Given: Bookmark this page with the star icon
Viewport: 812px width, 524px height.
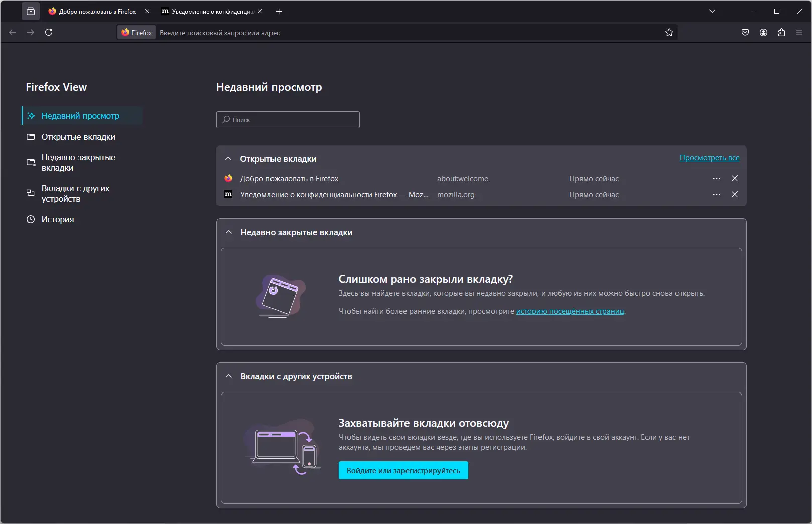Looking at the screenshot, I should point(669,32).
